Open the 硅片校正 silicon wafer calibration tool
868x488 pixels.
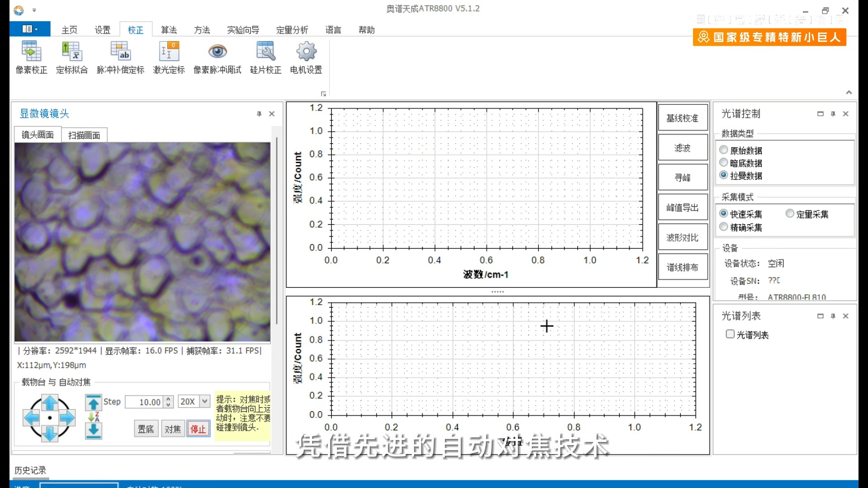pos(265,58)
